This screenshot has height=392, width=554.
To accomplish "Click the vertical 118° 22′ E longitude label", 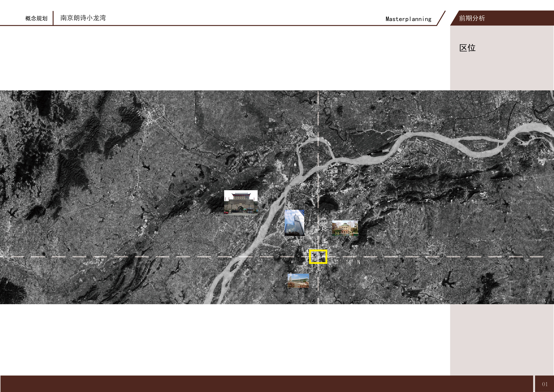I will click(x=324, y=231).
